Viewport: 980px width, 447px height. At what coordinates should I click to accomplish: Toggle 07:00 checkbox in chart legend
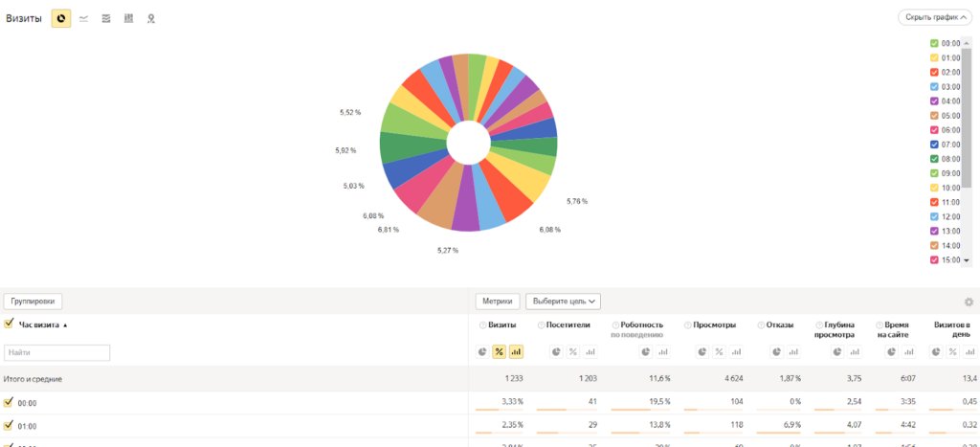[x=934, y=145]
